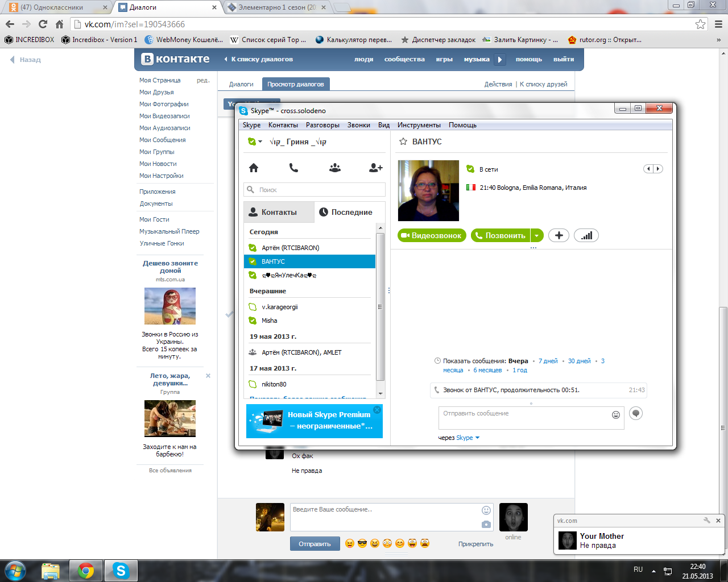Open Windows Explorer on taskbar
Image resolution: width=728 pixels, height=582 pixels.
(x=51, y=571)
